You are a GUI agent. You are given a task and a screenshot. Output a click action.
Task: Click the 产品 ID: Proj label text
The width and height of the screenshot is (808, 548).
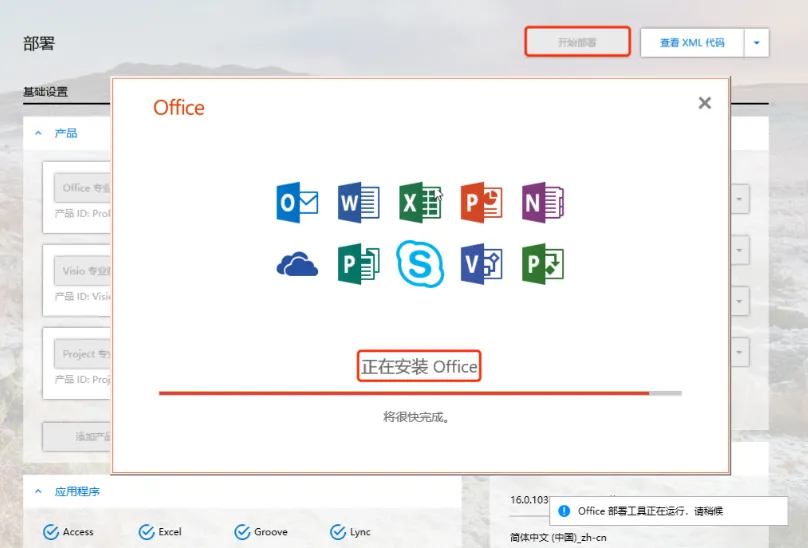83,379
